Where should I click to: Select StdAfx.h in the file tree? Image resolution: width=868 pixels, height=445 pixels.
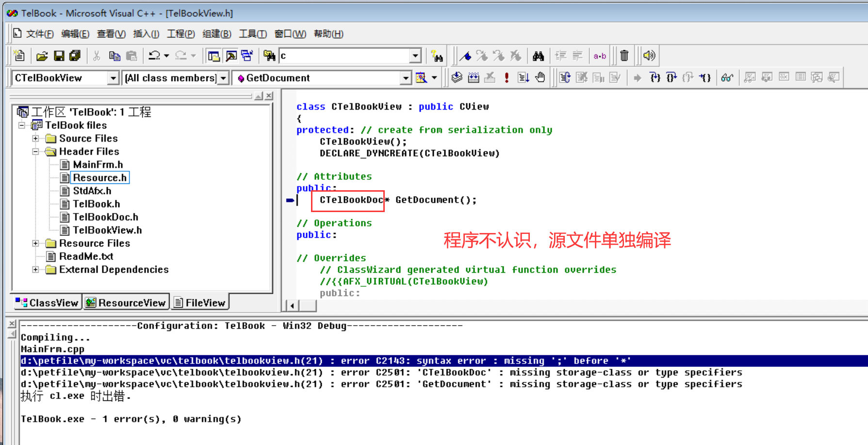tap(92, 191)
